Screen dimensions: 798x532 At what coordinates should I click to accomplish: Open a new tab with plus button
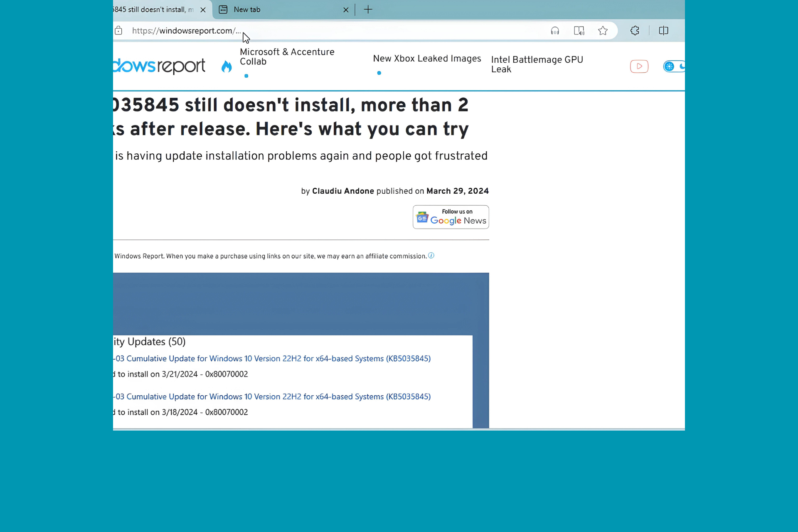(368, 10)
